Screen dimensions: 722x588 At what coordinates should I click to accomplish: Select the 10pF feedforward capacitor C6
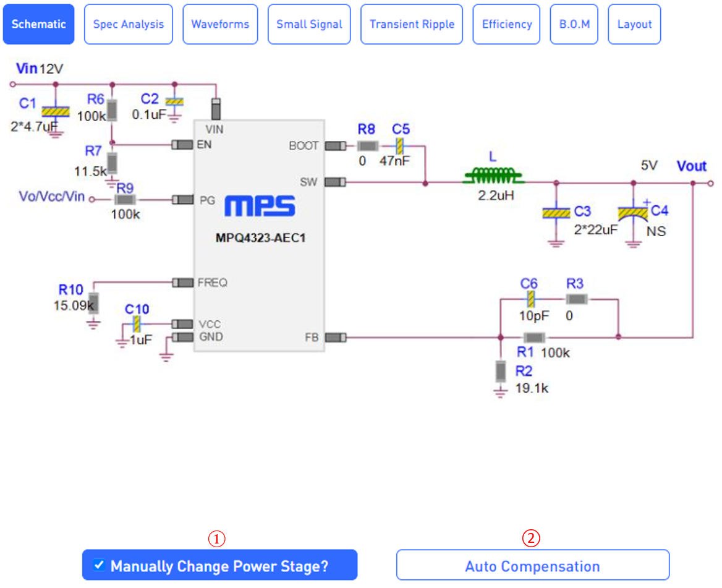[x=530, y=299]
